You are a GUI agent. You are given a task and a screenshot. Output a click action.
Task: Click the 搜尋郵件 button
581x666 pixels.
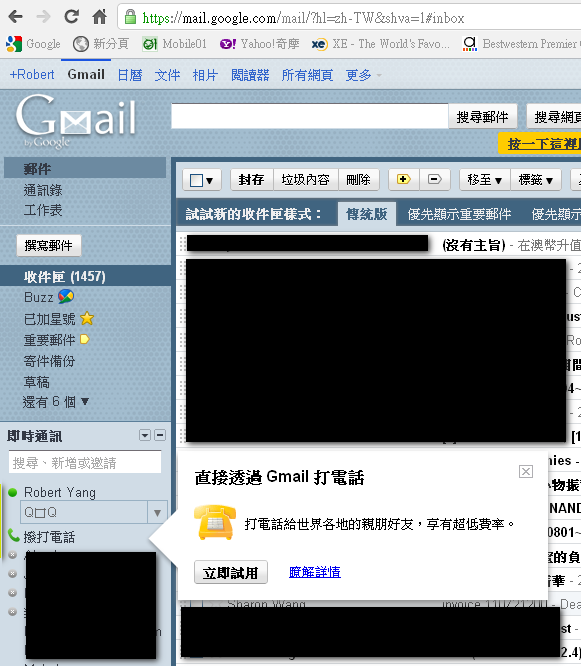click(x=482, y=116)
